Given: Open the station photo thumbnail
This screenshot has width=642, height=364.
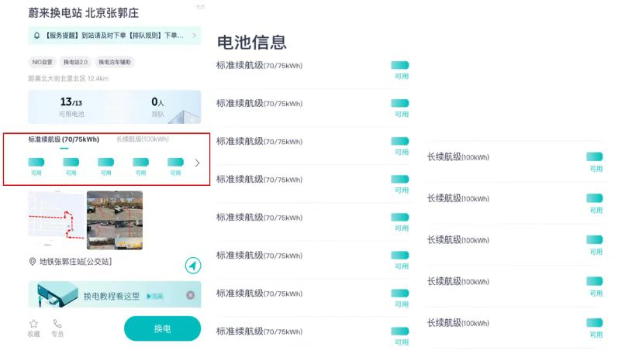Looking at the screenshot, I should tap(115, 220).
